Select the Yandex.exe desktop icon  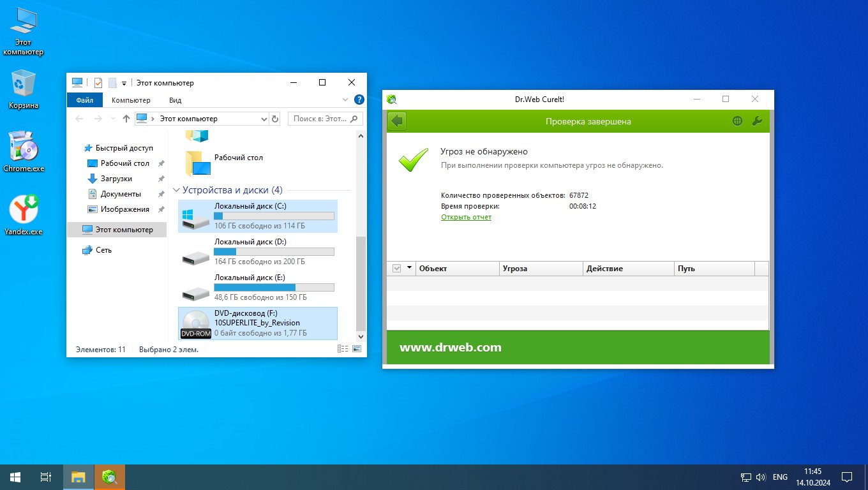(x=24, y=215)
